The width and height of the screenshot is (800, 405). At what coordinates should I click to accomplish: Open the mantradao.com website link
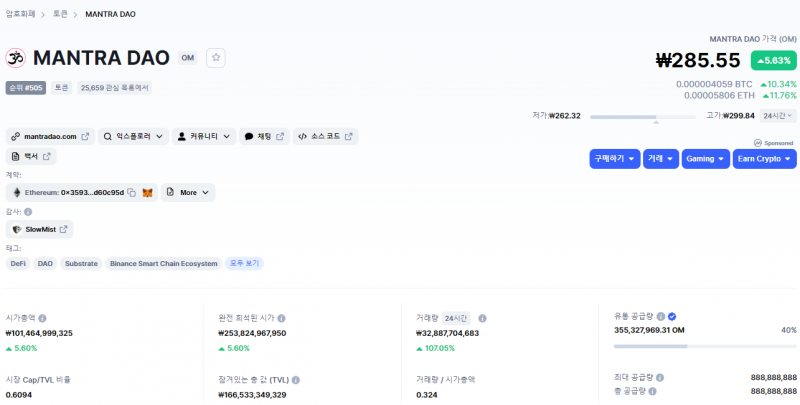(50, 136)
